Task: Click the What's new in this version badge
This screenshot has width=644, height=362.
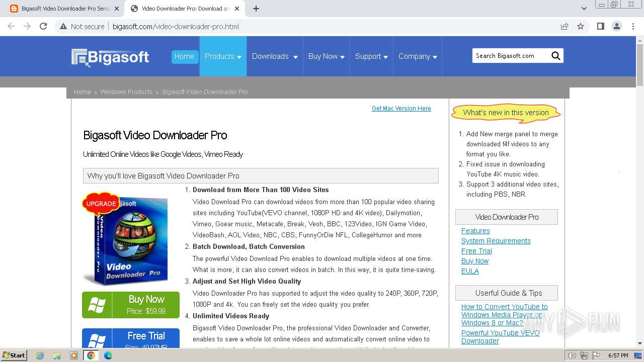Action: (506, 113)
